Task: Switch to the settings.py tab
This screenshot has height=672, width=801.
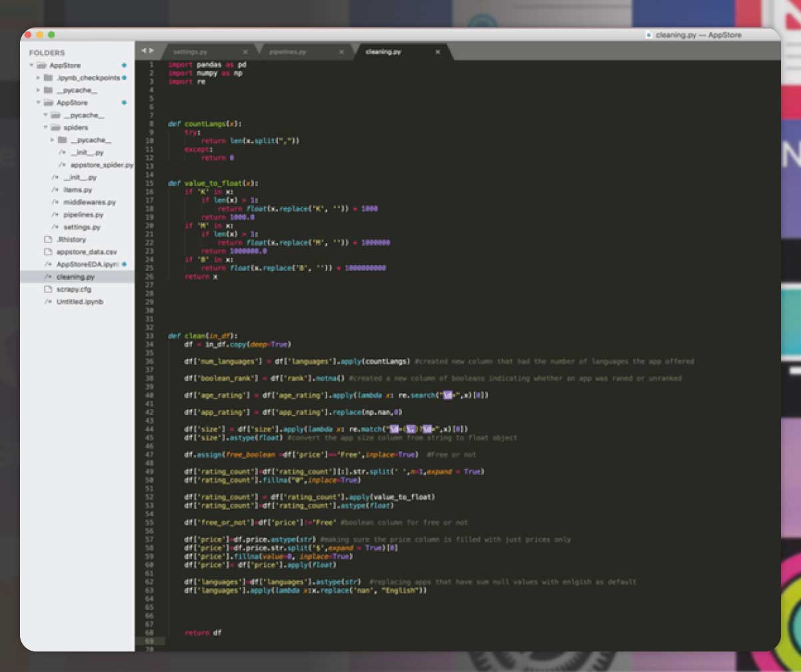Action: click(190, 51)
